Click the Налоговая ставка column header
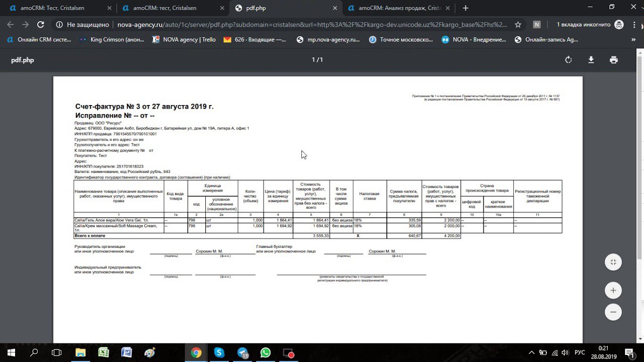This screenshot has height=362, width=644. 370,197
